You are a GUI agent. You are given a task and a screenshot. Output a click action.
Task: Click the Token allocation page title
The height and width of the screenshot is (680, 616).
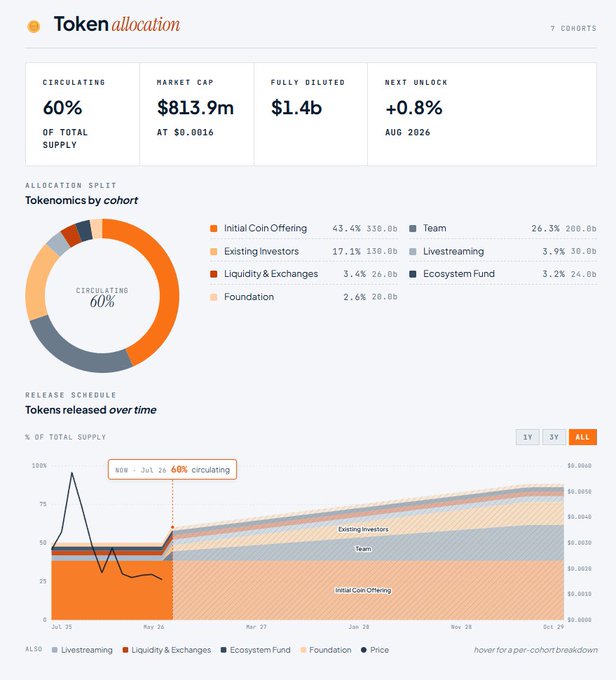pos(117,24)
